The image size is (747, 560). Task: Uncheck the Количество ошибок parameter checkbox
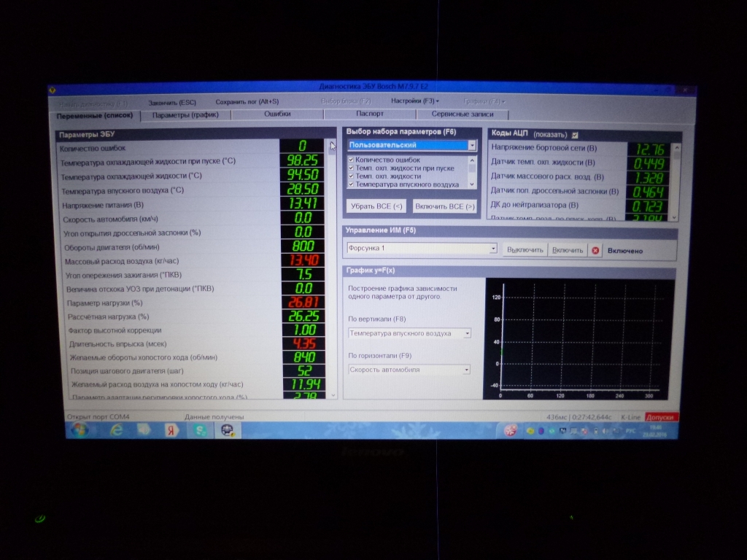click(351, 160)
